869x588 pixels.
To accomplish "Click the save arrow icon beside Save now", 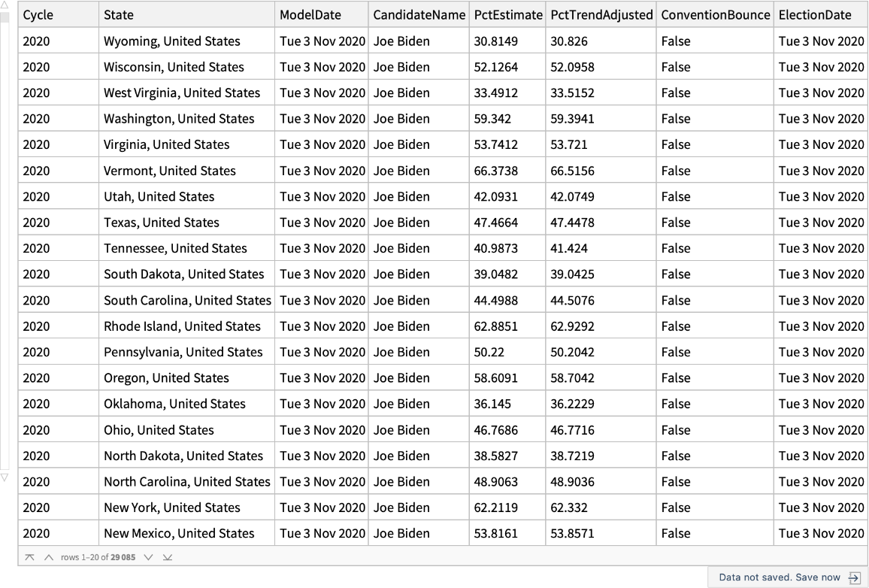I will click(854, 577).
